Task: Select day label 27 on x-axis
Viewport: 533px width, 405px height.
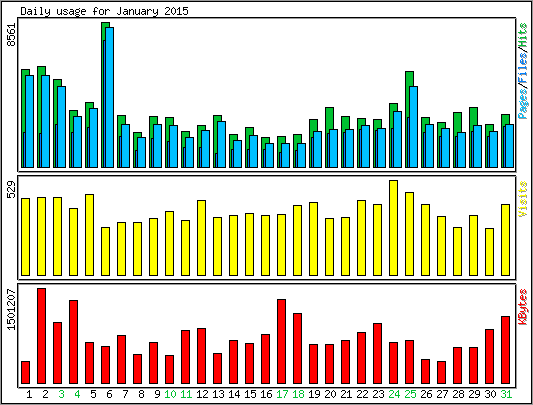Action: tap(442, 394)
